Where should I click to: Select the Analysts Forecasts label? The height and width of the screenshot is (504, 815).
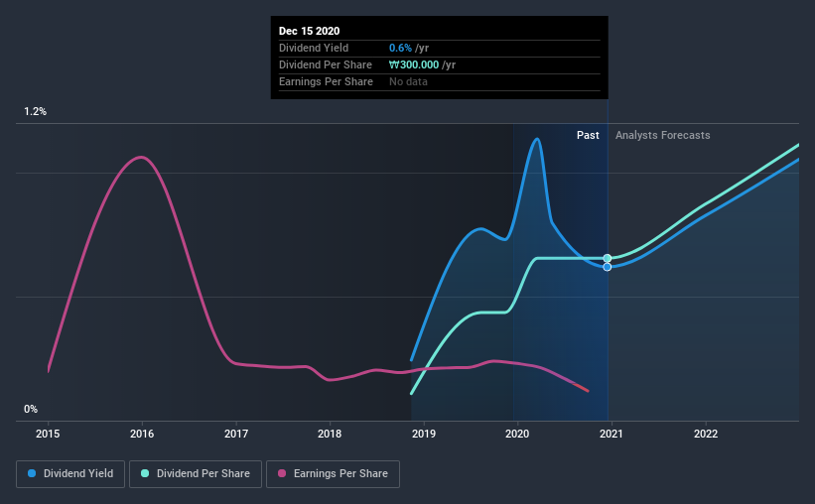point(663,135)
